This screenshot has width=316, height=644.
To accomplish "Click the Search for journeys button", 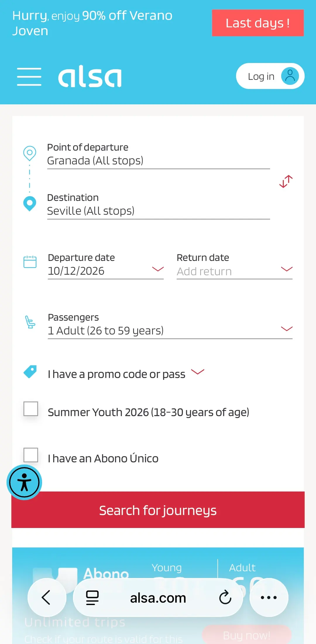I will 158,510.
